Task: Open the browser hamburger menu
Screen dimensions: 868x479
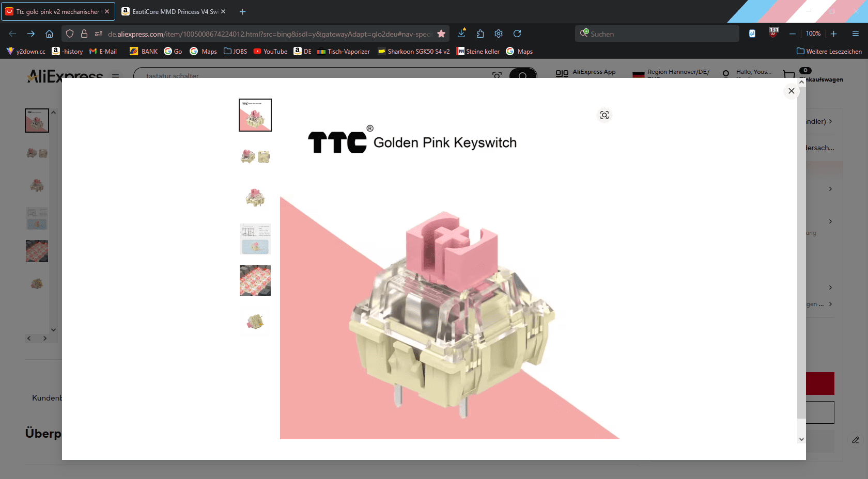Action: point(856,34)
